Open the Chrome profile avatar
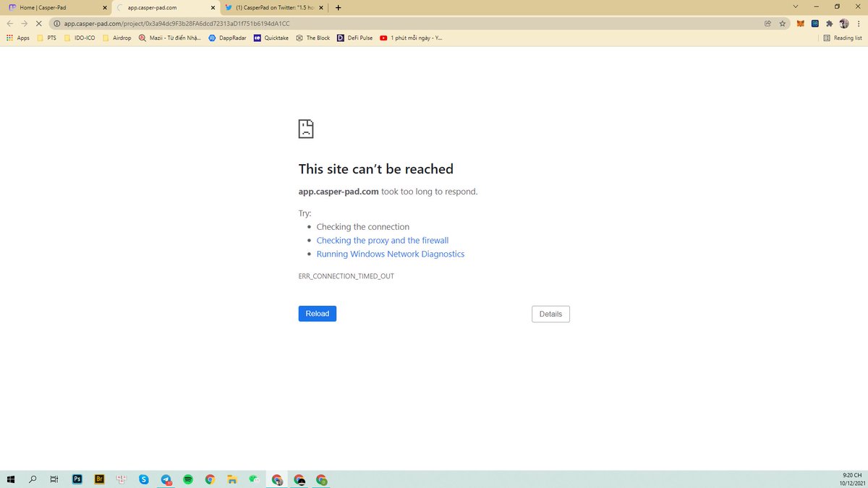 click(x=844, y=23)
